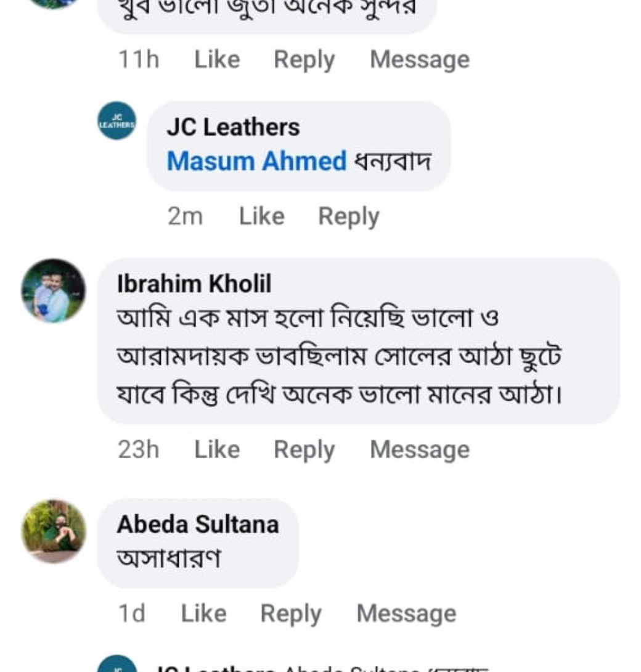
Task: Click the 23h timestamp on Ibrahim's comment
Action: 138,449
